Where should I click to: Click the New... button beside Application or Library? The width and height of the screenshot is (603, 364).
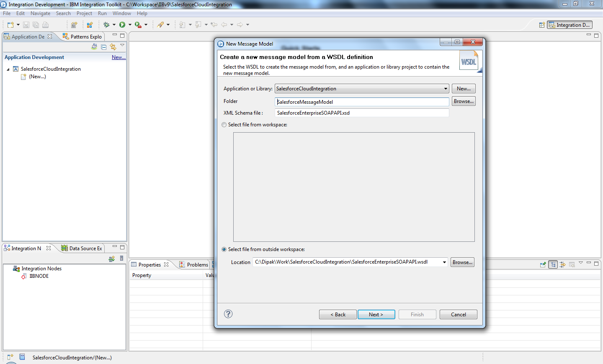pyautogui.click(x=464, y=89)
